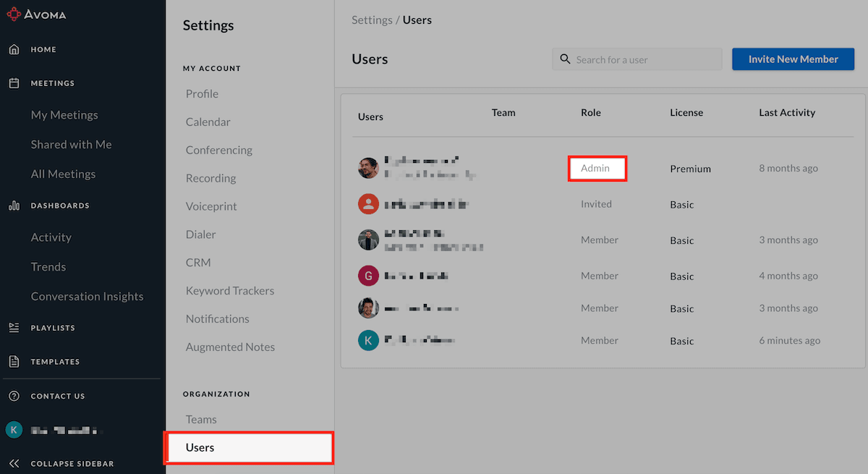Click the Dashboards bar chart icon

[x=14, y=206]
